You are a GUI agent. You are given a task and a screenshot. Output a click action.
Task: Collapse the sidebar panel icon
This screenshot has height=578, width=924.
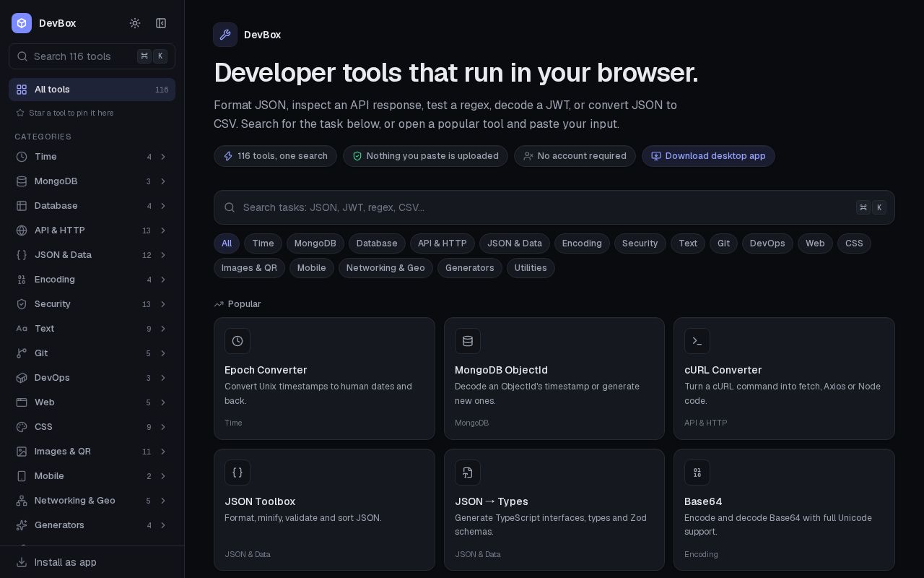(x=161, y=23)
